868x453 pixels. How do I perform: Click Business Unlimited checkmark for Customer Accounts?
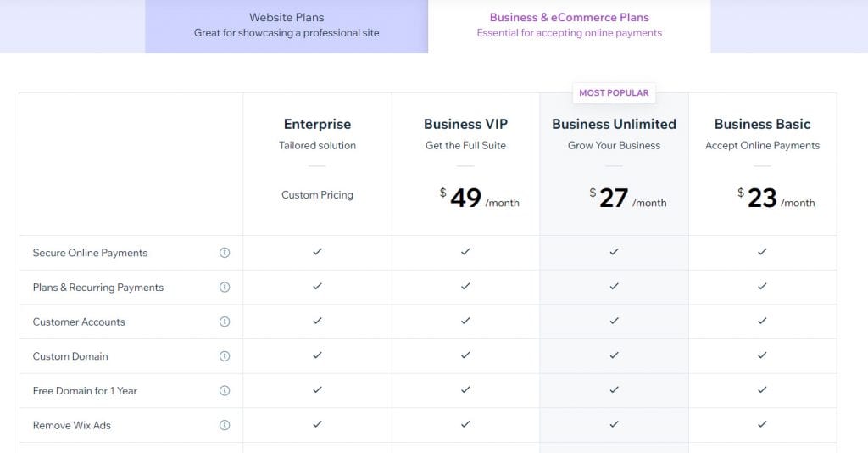pos(614,322)
